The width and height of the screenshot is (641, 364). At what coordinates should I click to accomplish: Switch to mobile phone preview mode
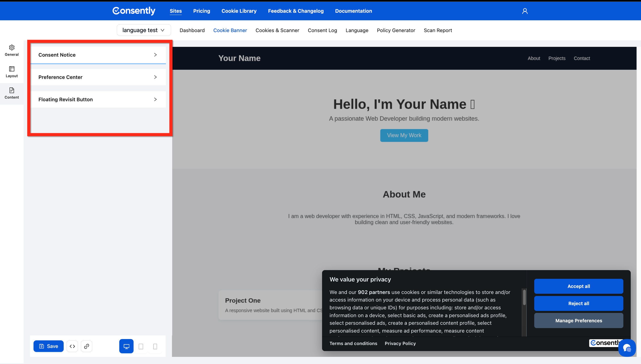pos(155,347)
